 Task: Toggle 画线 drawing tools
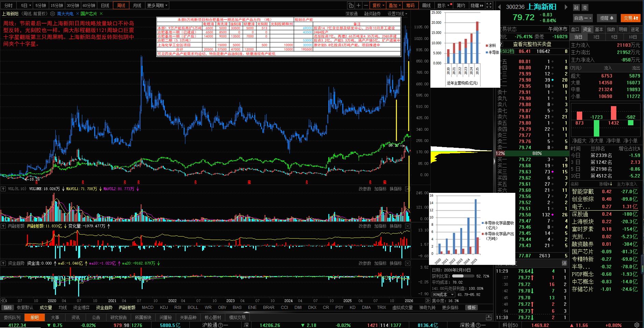tap(426, 5)
